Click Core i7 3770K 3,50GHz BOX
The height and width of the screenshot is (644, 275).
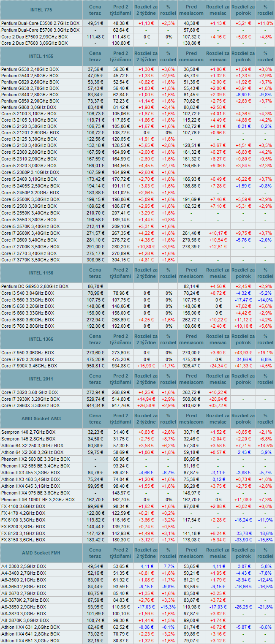pos(30,260)
